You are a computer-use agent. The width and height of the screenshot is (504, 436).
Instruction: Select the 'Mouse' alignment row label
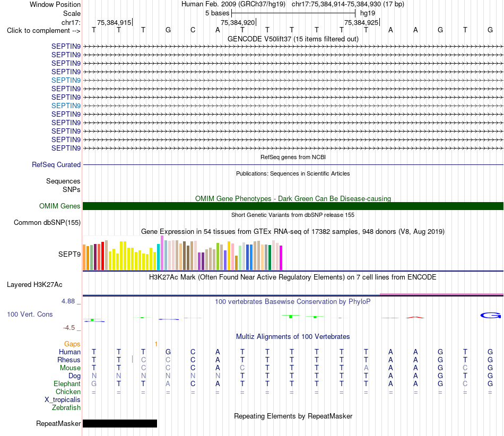pos(70,368)
